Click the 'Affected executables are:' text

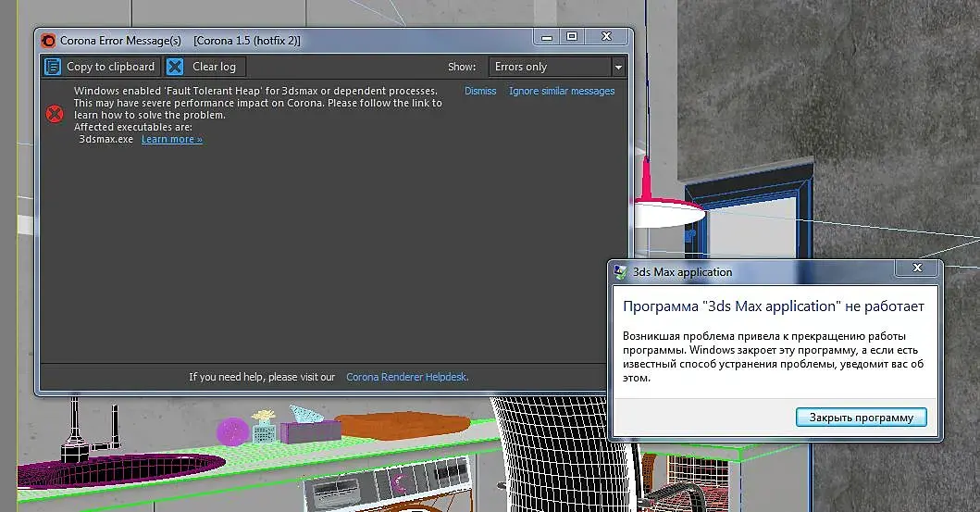click(x=133, y=127)
